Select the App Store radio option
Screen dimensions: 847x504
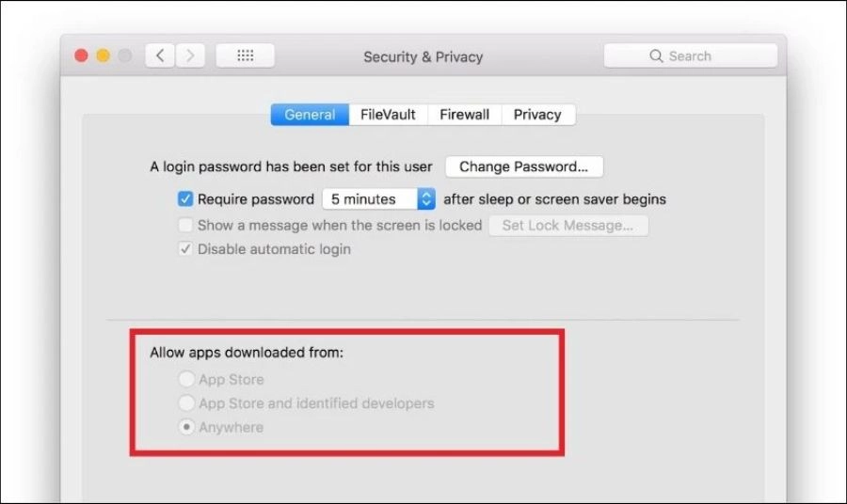[186, 379]
